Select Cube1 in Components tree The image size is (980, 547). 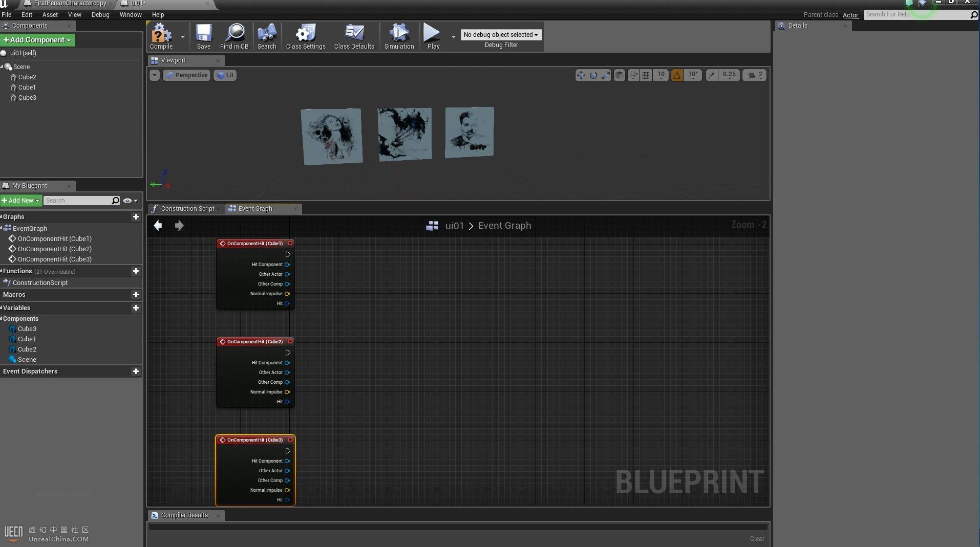27,87
